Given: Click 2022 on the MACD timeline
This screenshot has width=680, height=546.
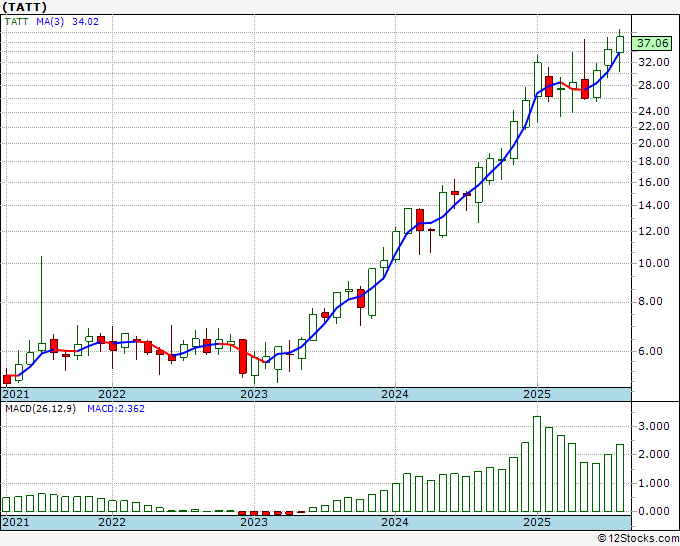Looking at the screenshot, I should pyautogui.click(x=112, y=521).
